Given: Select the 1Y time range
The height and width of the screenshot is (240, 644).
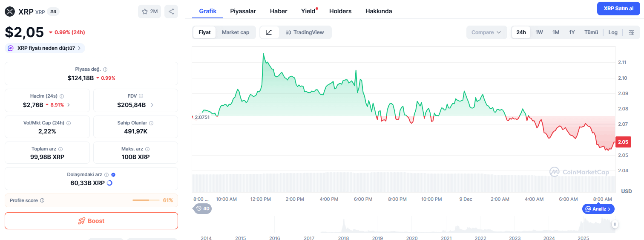Looking at the screenshot, I should pos(572,32).
